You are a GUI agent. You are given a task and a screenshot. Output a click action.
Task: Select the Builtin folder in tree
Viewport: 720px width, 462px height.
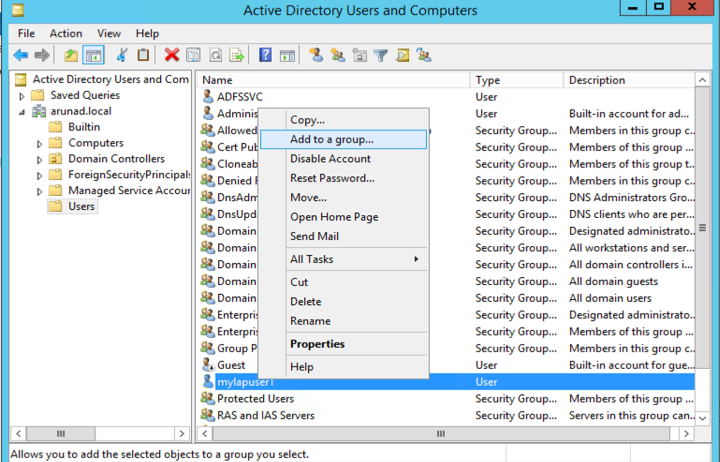[x=84, y=127]
